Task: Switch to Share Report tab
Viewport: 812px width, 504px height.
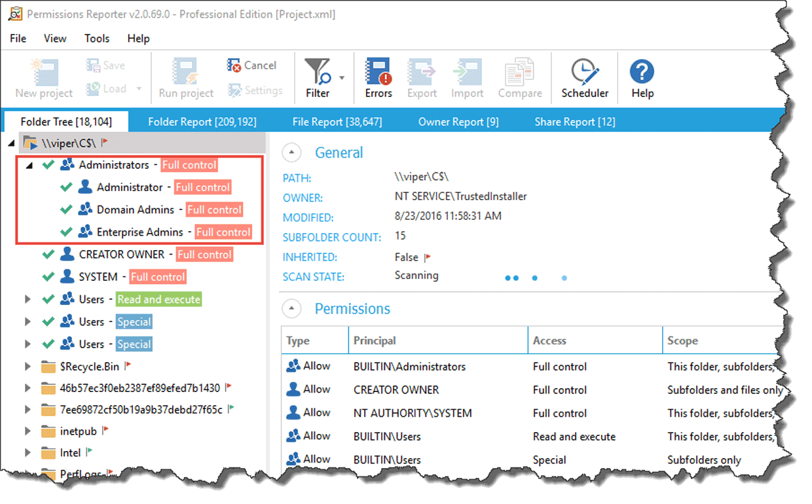Action: pyautogui.click(x=575, y=122)
